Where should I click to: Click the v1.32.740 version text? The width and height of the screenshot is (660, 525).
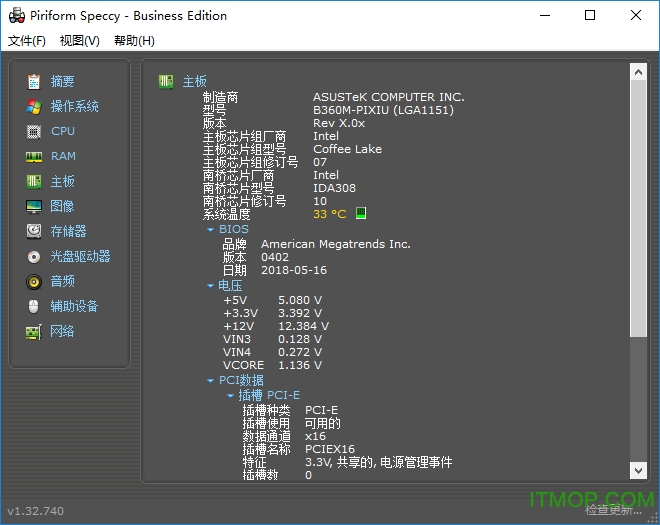click(35, 511)
